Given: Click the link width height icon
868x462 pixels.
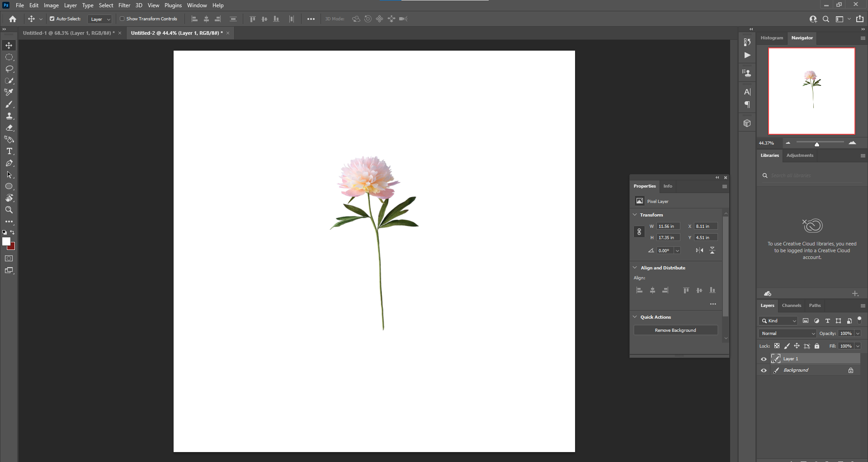Looking at the screenshot, I should (x=639, y=232).
